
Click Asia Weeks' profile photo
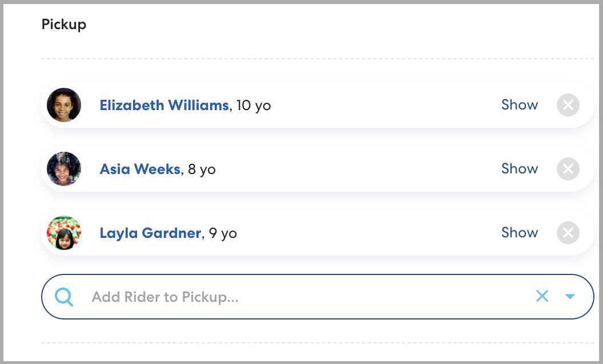[x=64, y=169]
